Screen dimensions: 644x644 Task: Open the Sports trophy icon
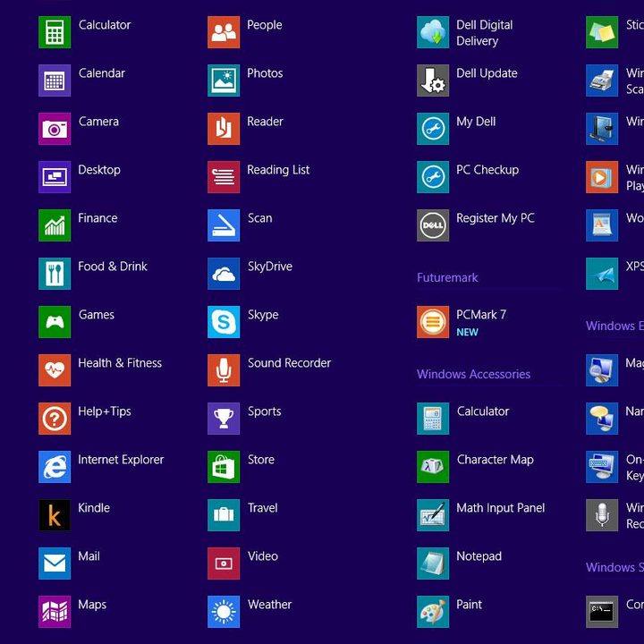224,419
